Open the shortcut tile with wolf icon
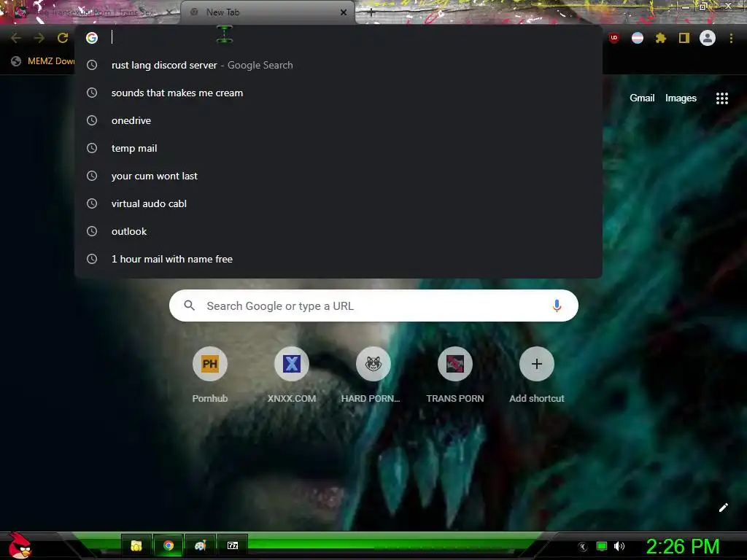Viewport: 747px width, 560px height. 373,376
